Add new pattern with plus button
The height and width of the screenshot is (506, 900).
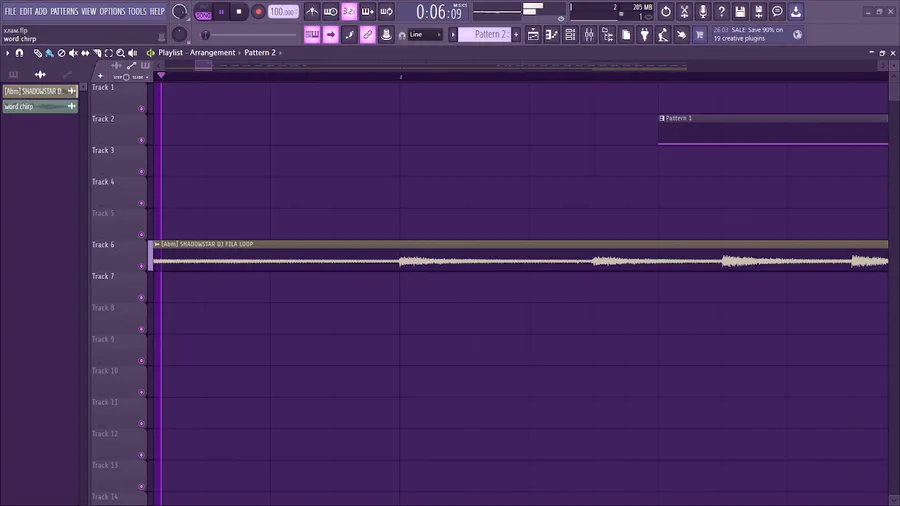click(516, 34)
